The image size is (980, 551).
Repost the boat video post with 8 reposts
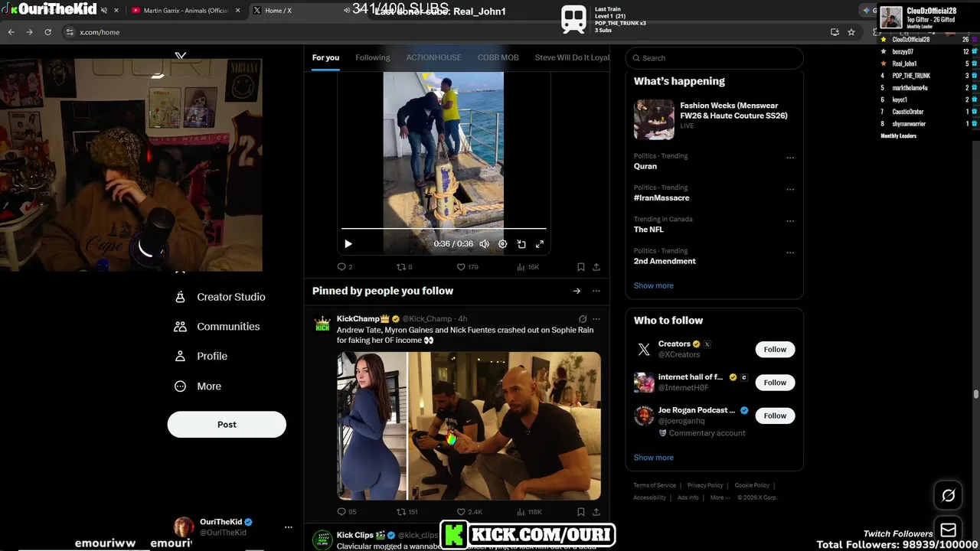404,267
